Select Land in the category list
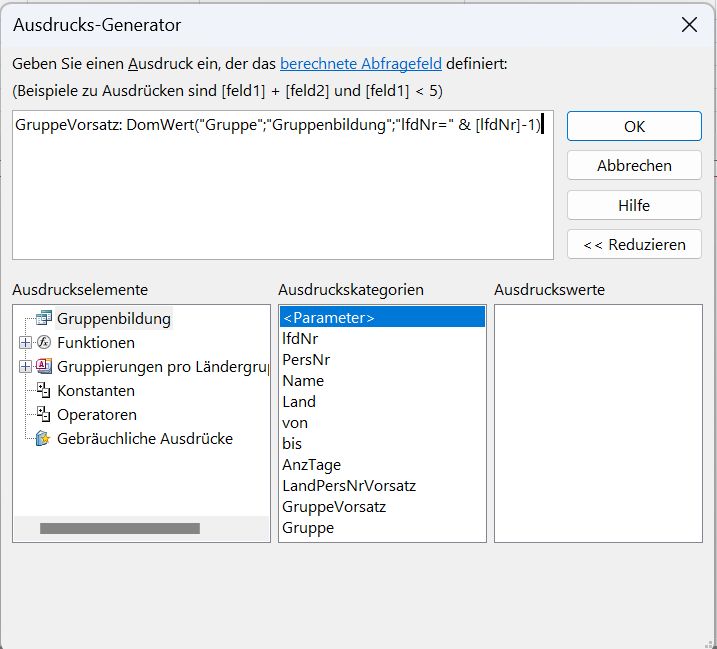Viewport: 717px width, 649px height. pos(382,402)
